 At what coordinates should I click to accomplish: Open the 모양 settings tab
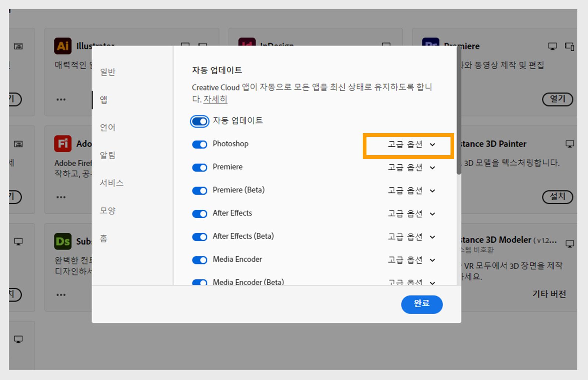(108, 211)
